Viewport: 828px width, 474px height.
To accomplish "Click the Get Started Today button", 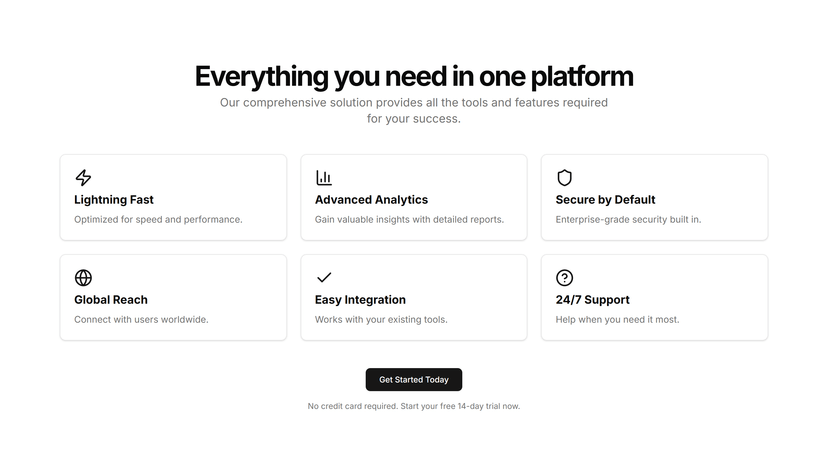I will 413,380.
